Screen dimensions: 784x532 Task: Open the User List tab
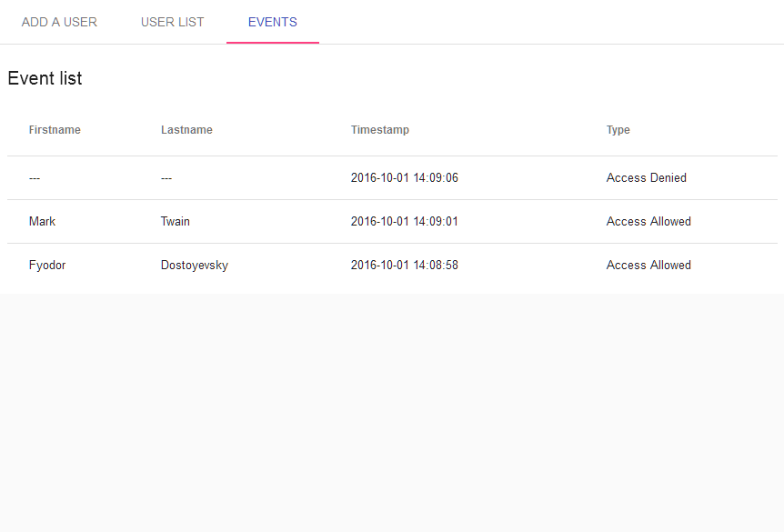coord(172,22)
